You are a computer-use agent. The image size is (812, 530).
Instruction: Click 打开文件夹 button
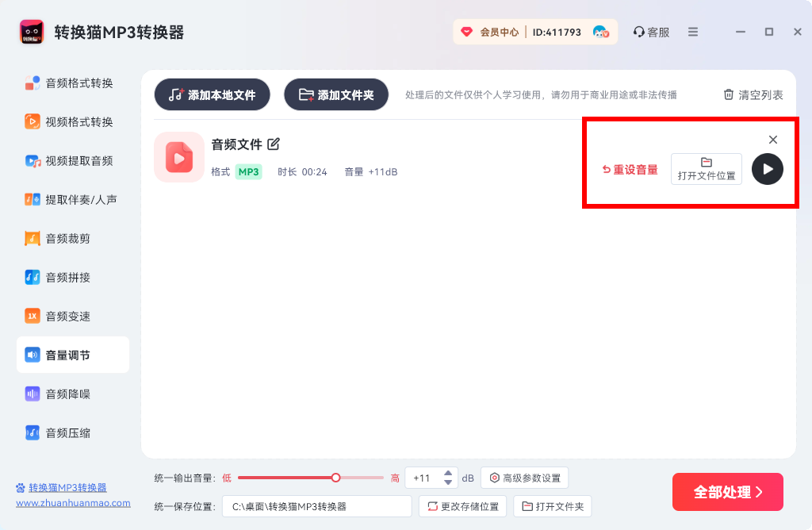point(553,506)
